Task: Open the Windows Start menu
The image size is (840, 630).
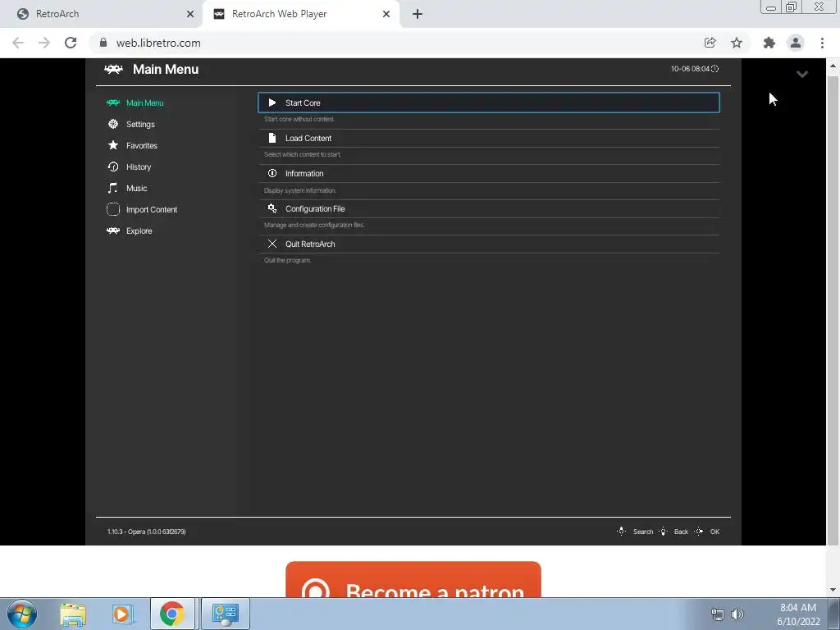Action: (22, 614)
